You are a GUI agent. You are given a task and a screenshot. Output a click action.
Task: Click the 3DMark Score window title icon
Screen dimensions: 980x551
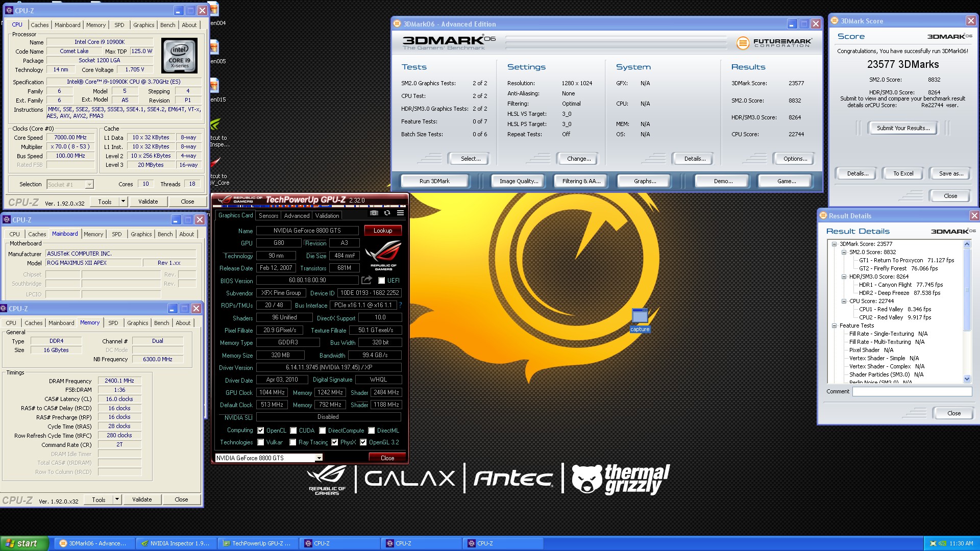[x=835, y=21]
